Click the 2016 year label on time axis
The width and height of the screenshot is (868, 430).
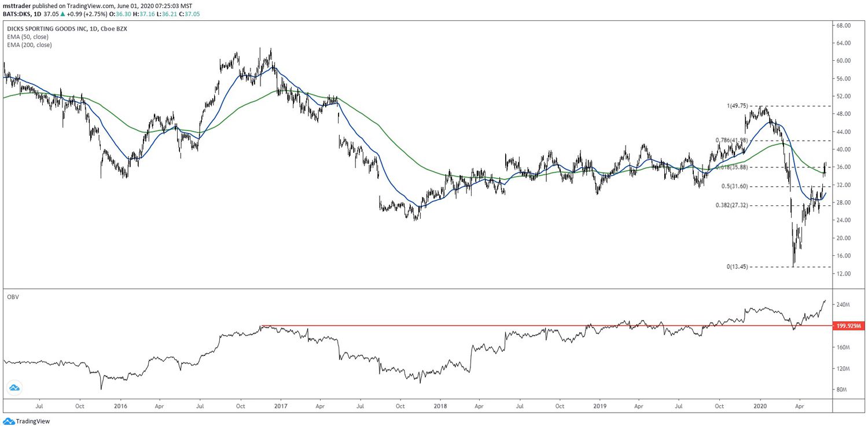[120, 407]
